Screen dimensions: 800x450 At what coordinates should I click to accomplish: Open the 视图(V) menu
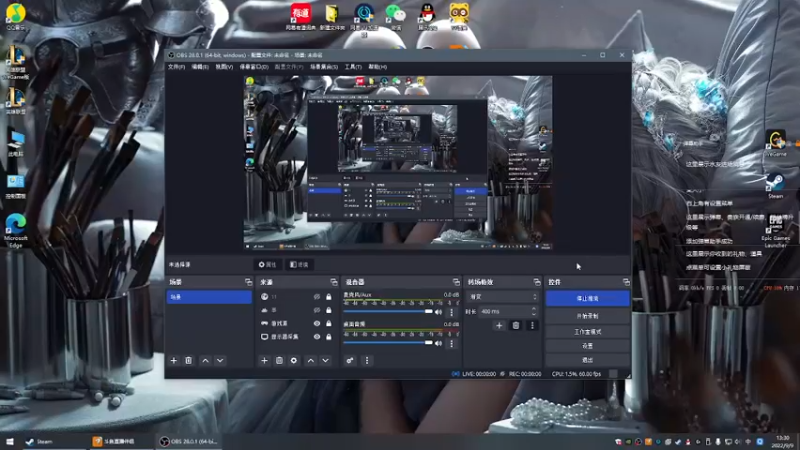tap(224, 67)
